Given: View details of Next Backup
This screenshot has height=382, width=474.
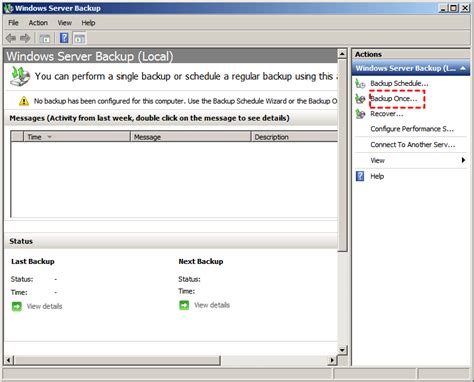Looking at the screenshot, I should (x=212, y=305).
